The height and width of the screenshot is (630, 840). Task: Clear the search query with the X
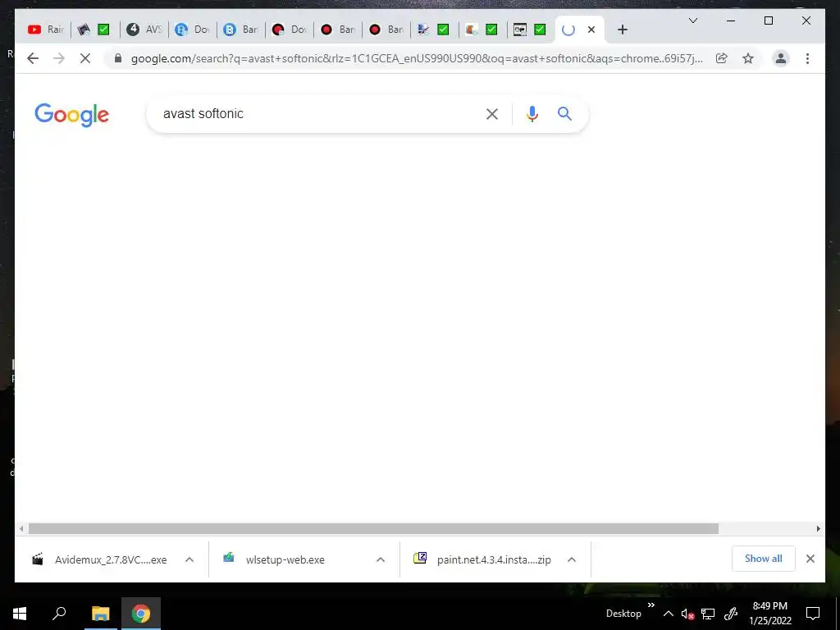(x=492, y=113)
